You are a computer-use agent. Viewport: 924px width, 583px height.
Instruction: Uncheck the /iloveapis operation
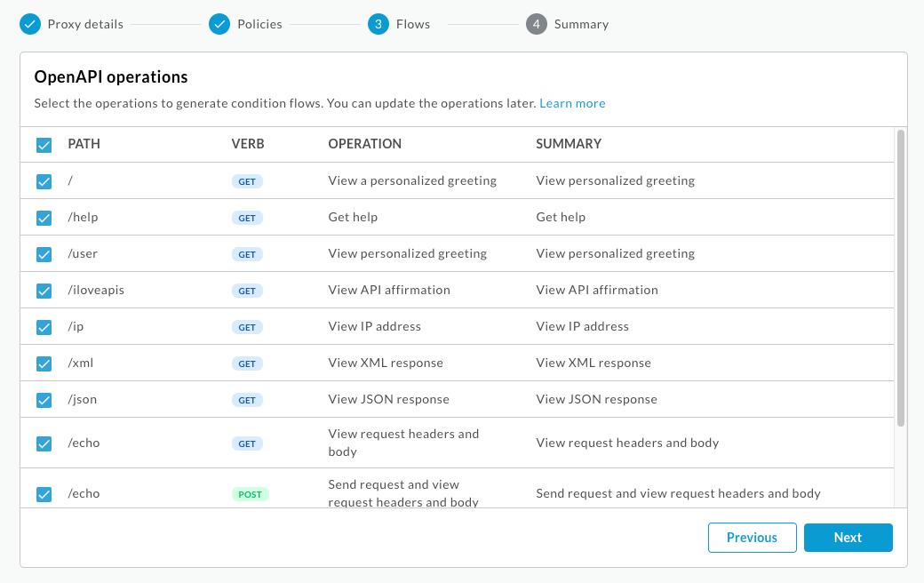[44, 290]
